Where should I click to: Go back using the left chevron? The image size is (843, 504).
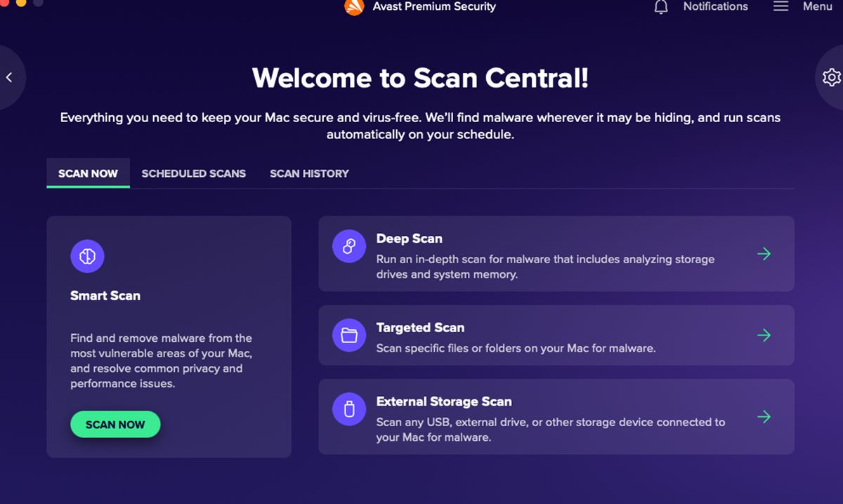(x=9, y=77)
